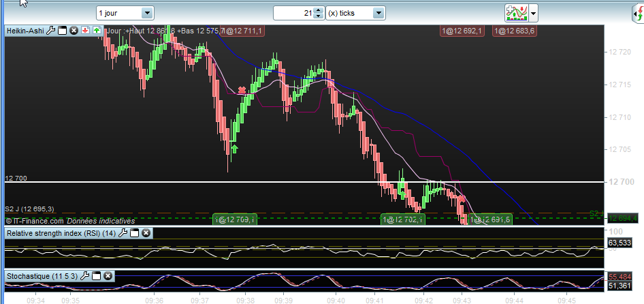Image resolution: width=644 pixels, height=304 pixels.
Task: Increase the tick count stepper
Action: pyautogui.click(x=319, y=10)
